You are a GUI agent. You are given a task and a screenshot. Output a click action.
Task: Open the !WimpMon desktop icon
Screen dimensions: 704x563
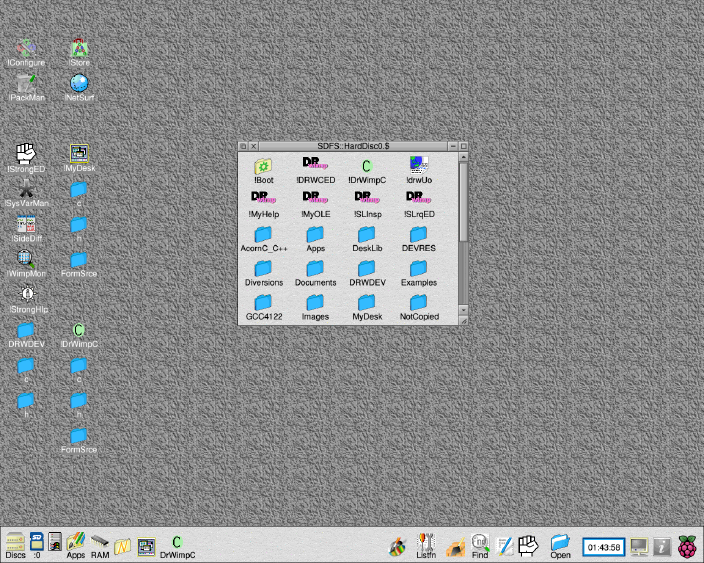tap(27, 259)
